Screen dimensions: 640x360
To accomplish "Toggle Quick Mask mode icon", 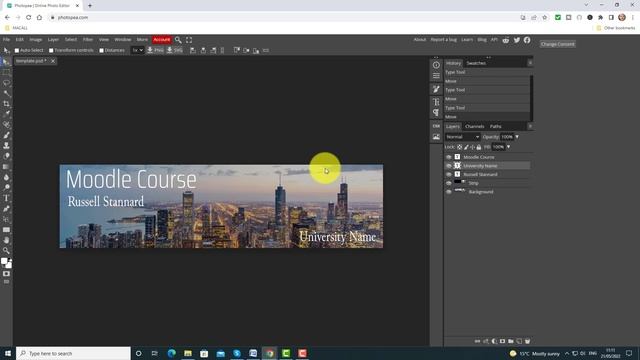I will tap(6, 274).
